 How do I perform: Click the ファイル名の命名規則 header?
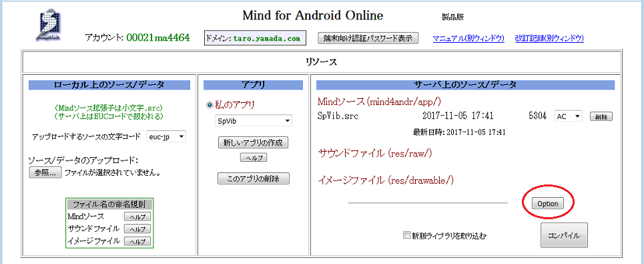(x=109, y=204)
